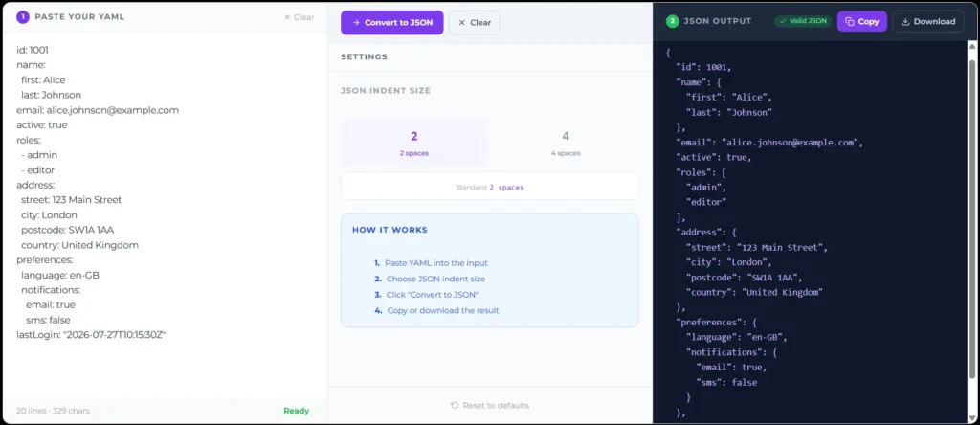980x425 pixels.
Task: Click step 'Choose JSON indent size'
Action: [x=435, y=279]
